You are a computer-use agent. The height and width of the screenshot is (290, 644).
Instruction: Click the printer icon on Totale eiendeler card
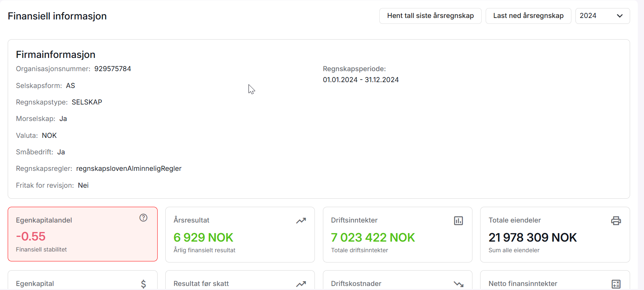tap(616, 221)
